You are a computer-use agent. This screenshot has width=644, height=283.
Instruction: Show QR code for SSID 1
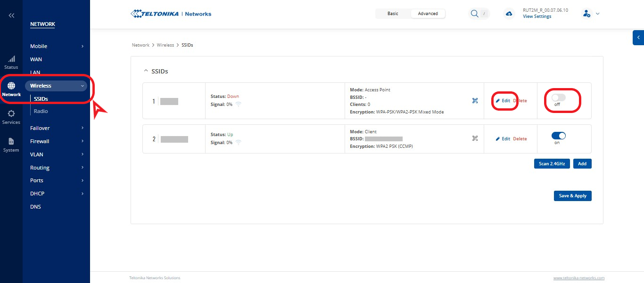click(x=475, y=101)
